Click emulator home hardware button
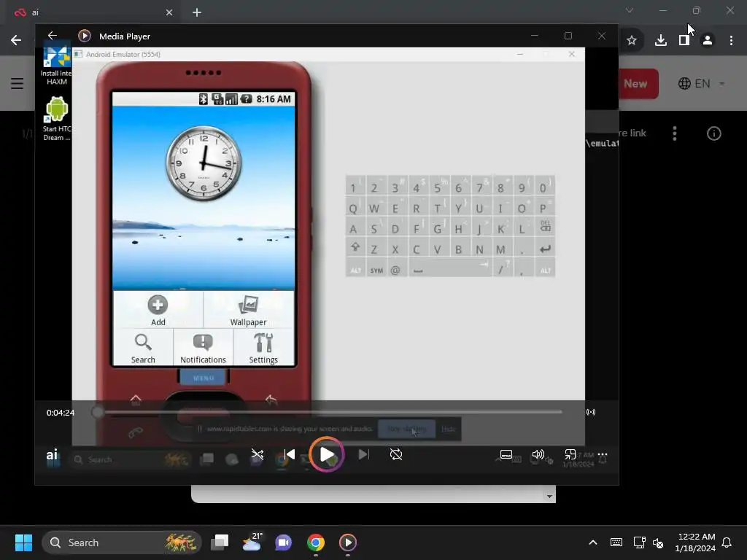 coord(136,400)
